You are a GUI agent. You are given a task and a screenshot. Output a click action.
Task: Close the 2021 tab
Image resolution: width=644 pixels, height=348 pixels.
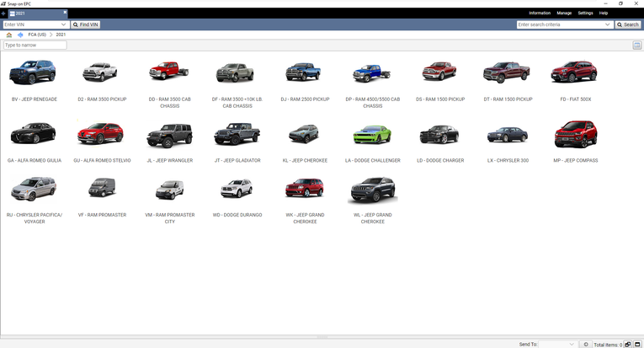point(65,13)
